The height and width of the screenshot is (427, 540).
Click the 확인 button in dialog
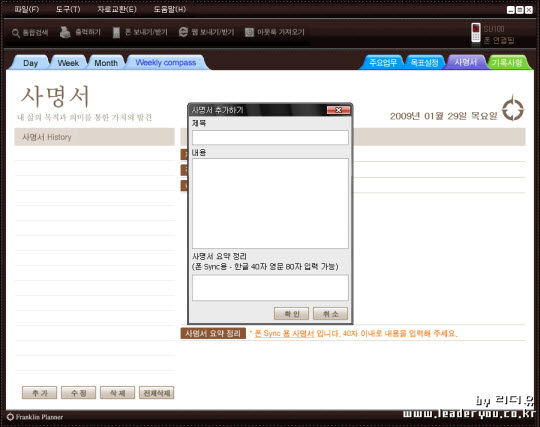click(x=291, y=314)
